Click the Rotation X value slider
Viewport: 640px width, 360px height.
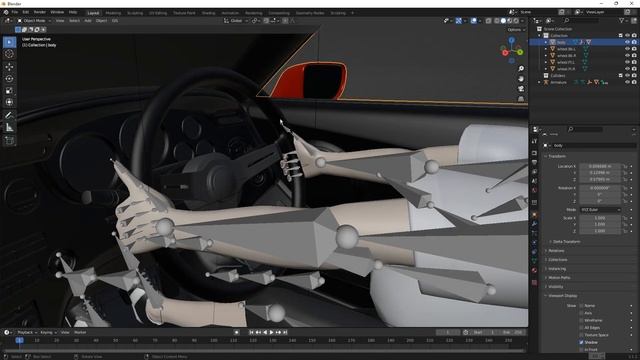(600, 188)
